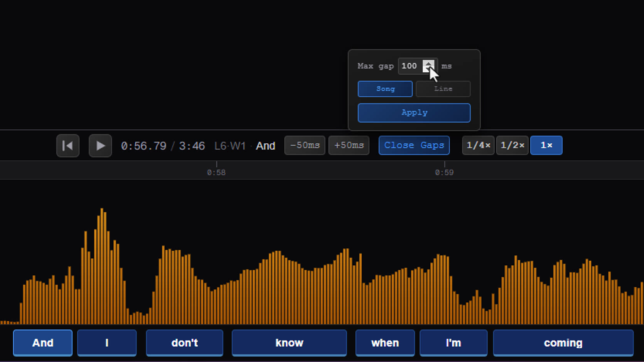Choose Song scope in gap popup
This screenshot has height=362, width=644.
coord(386,89)
